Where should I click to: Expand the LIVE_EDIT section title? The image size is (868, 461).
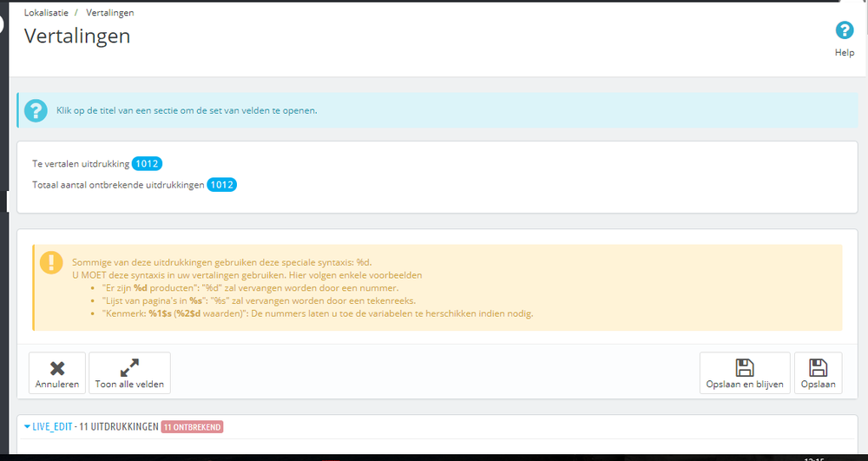point(52,426)
